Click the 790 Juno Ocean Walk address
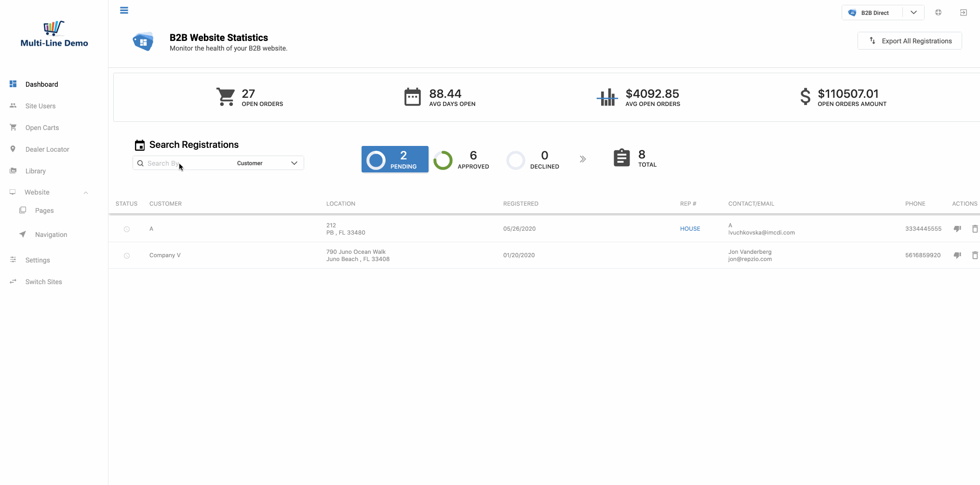 click(356, 252)
